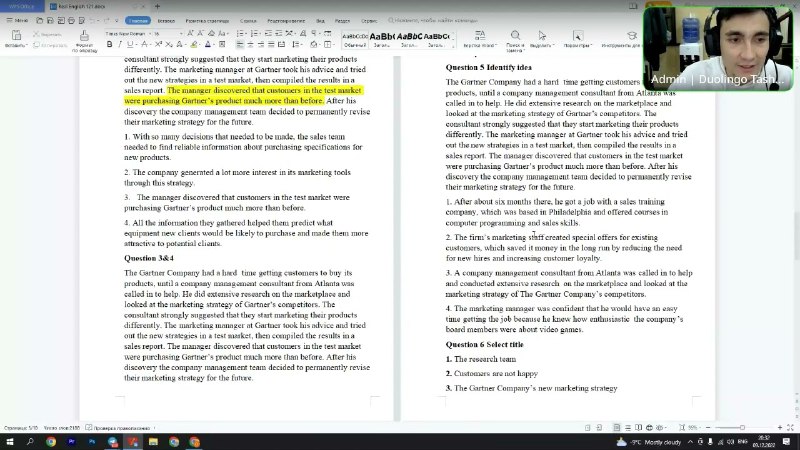Viewport: 800px width, 450px height.
Task: Switch to the Insert (Вставка) tab
Action: (166, 21)
